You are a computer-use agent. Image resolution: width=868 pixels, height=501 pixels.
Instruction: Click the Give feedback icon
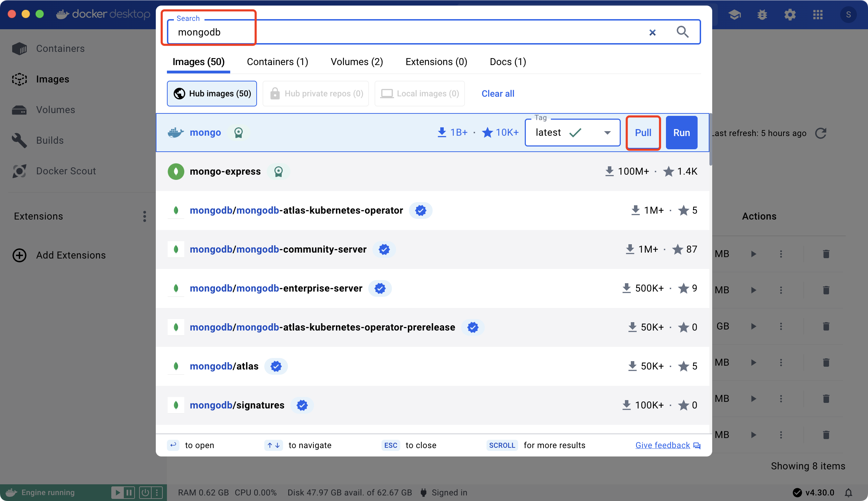click(697, 446)
